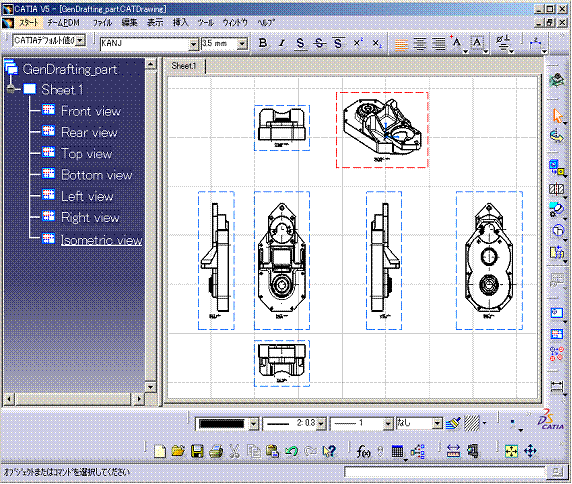This screenshot has width=572, height=484.
Task: Open the 表示 menu
Action: [x=155, y=23]
